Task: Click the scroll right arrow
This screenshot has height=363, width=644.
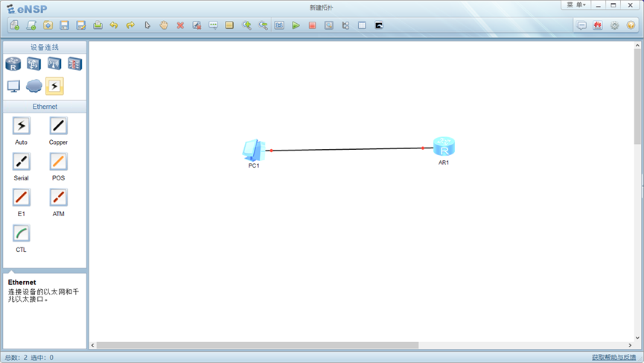Action: coord(630,345)
